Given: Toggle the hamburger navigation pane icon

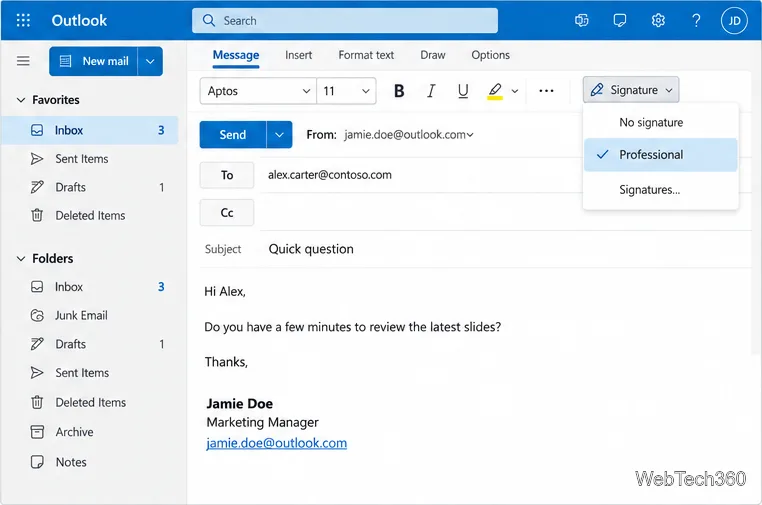Looking at the screenshot, I should [x=23, y=61].
